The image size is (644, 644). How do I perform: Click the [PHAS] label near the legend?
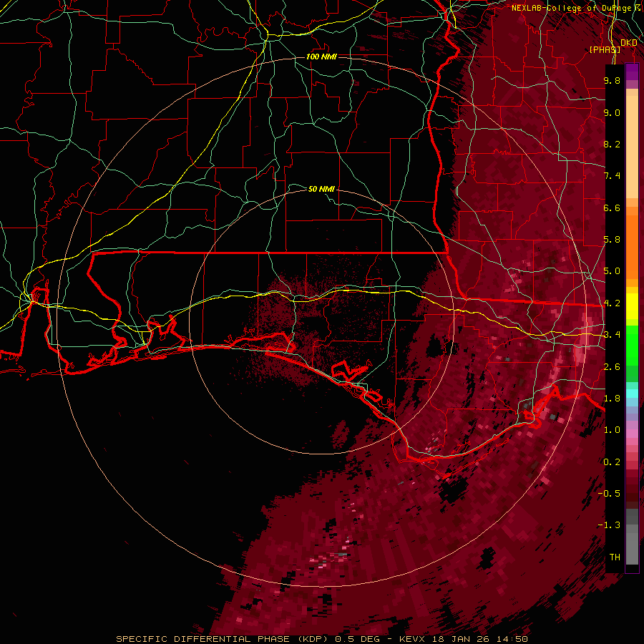(x=605, y=49)
